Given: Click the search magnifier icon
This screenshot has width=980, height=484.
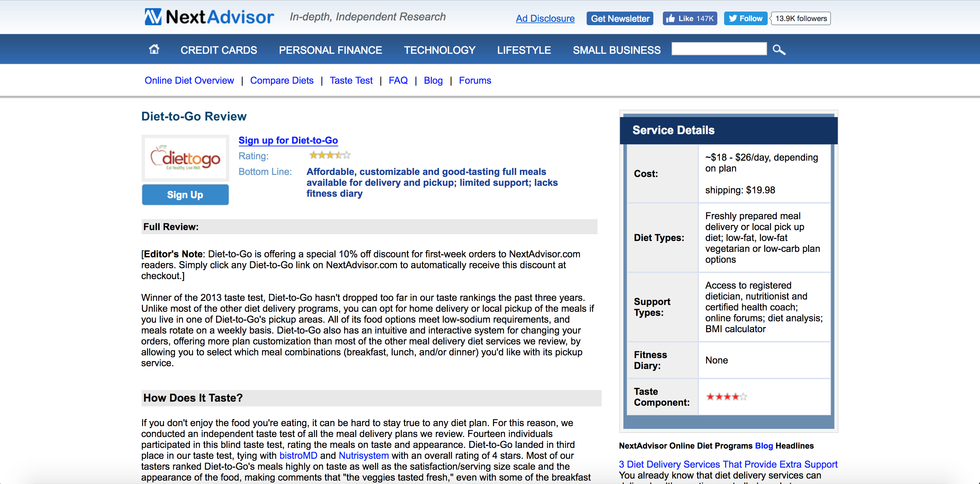Looking at the screenshot, I should point(779,49).
